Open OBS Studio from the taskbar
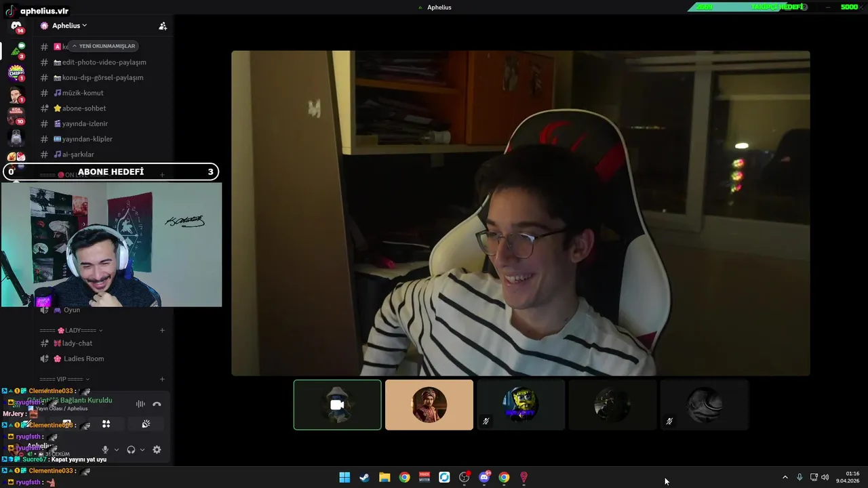The height and width of the screenshot is (488, 868). point(464,477)
